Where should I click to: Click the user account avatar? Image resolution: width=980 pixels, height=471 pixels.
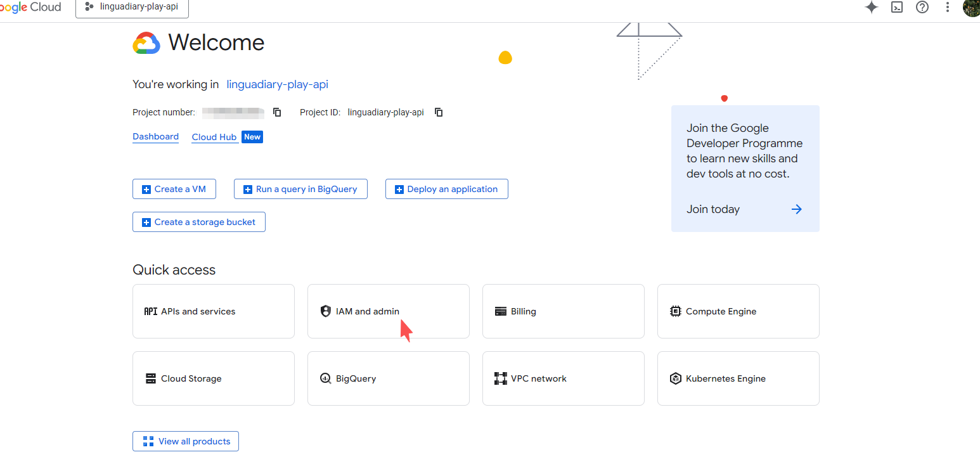tap(971, 8)
